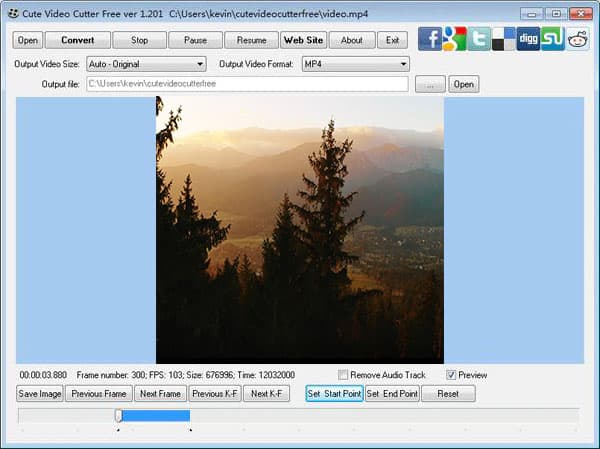The image size is (600, 449).
Task: Expand the Output Video Size dropdown
Action: point(145,64)
